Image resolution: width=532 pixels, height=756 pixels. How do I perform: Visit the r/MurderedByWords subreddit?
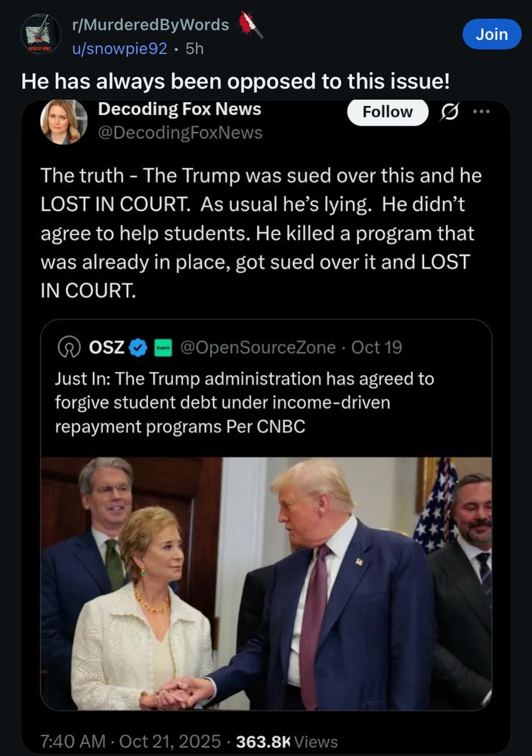(x=153, y=23)
